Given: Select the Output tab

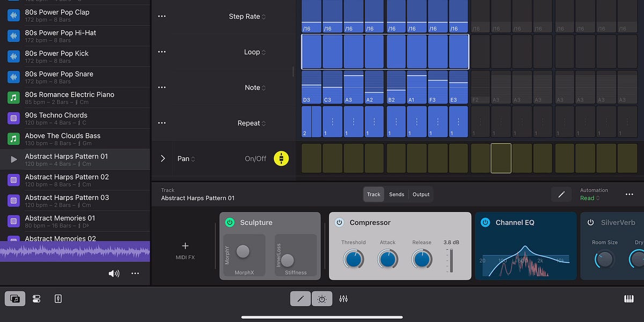Looking at the screenshot, I should tap(421, 194).
